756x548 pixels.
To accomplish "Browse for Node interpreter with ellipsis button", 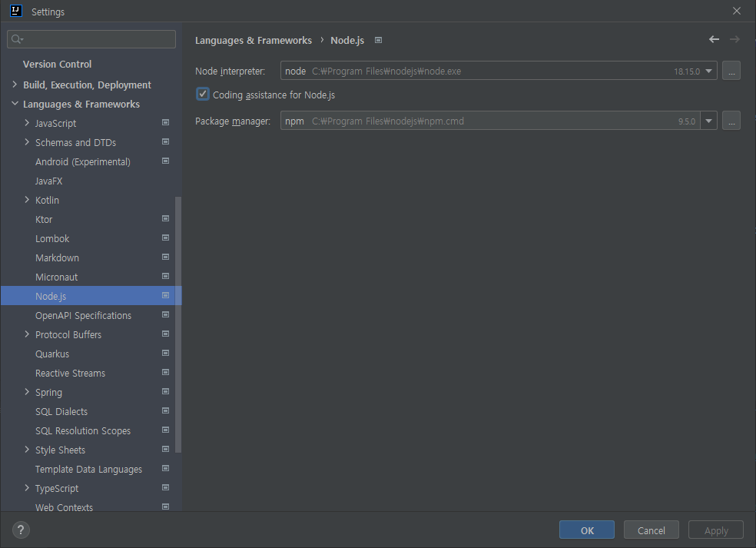I will click(x=731, y=71).
